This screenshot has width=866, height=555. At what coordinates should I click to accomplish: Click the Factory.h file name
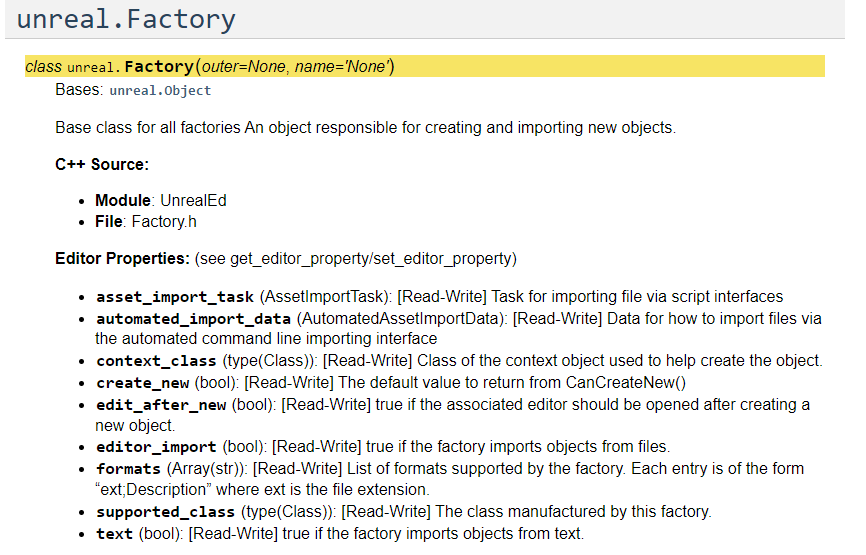pyautogui.click(x=164, y=221)
